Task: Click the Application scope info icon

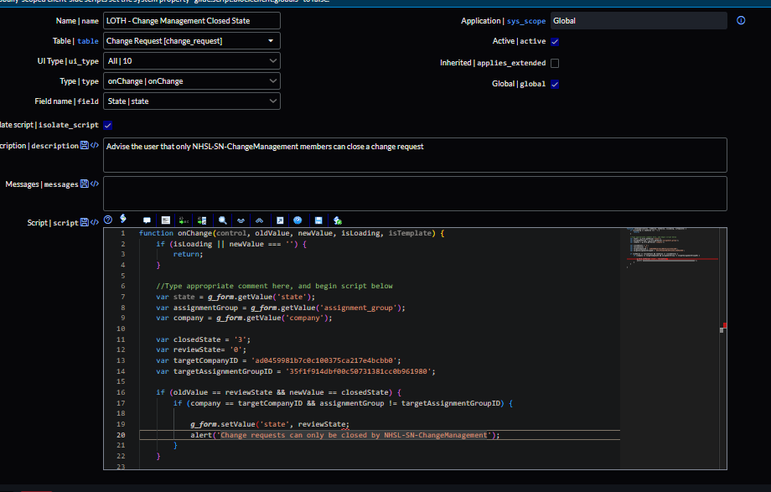Action: click(741, 20)
